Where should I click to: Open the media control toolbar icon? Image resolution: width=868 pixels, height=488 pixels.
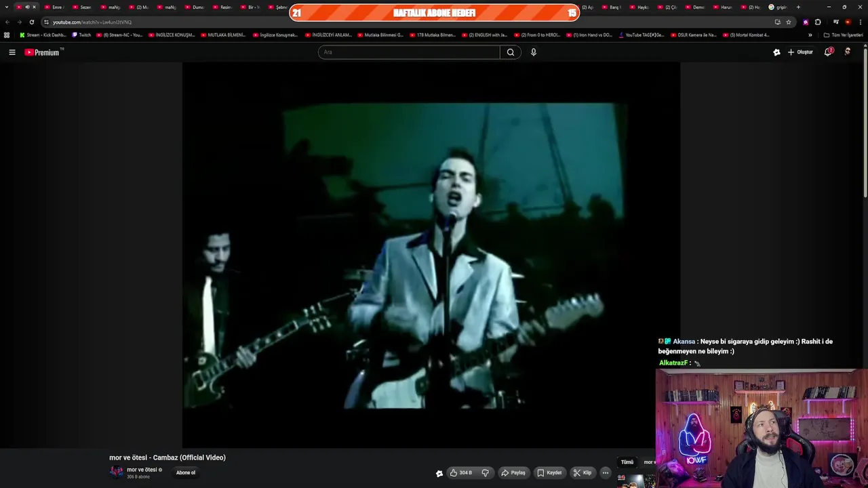(x=835, y=22)
